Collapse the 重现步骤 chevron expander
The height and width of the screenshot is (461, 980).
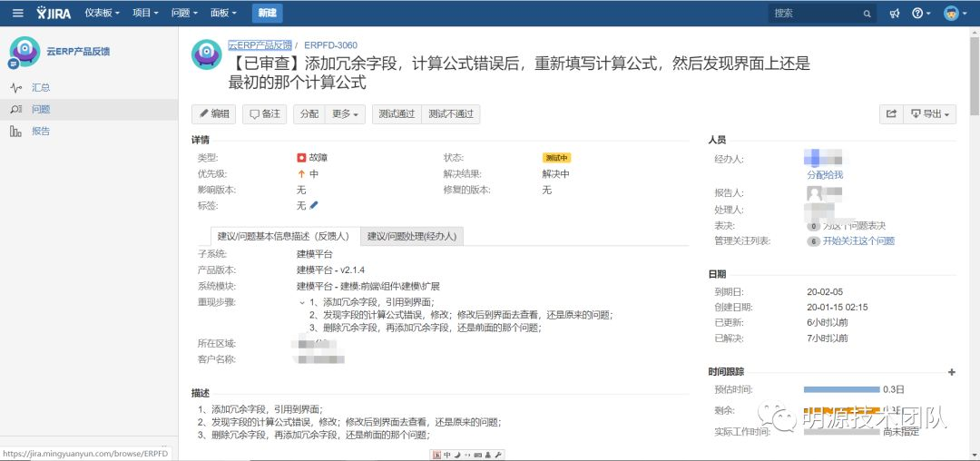pos(302,302)
